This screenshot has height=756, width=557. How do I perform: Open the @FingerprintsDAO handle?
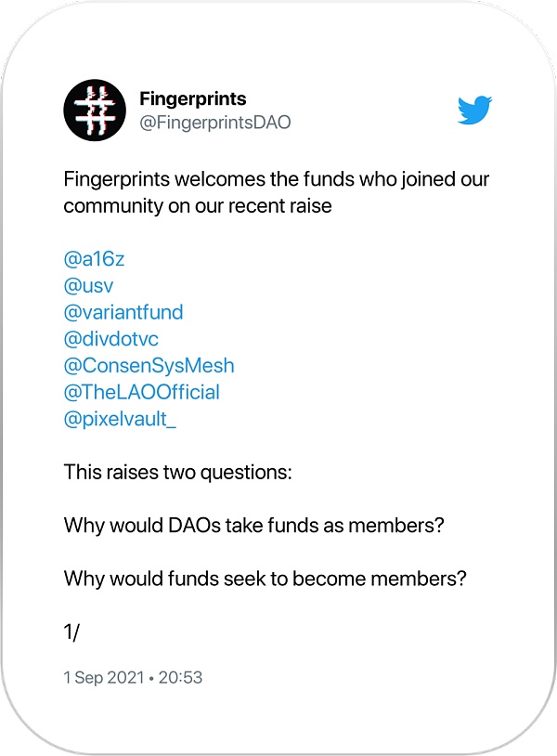[214, 123]
